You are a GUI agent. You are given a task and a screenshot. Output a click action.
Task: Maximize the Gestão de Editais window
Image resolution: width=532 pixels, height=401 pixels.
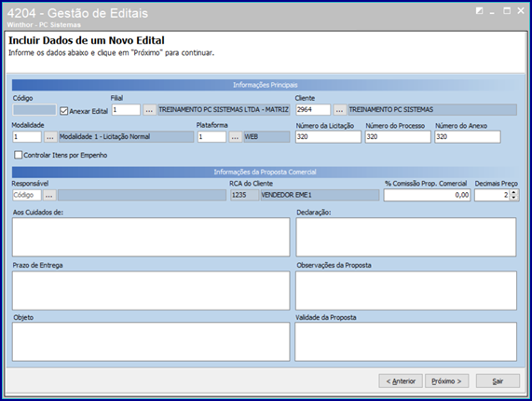[x=507, y=11]
